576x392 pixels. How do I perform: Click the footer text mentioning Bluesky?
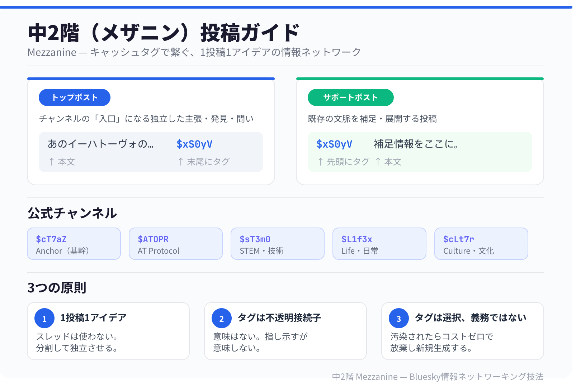(438, 377)
